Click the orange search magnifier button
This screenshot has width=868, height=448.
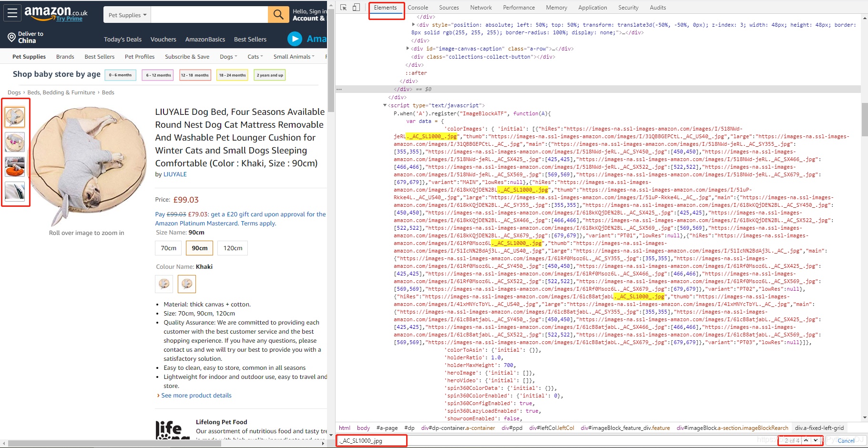(x=278, y=15)
